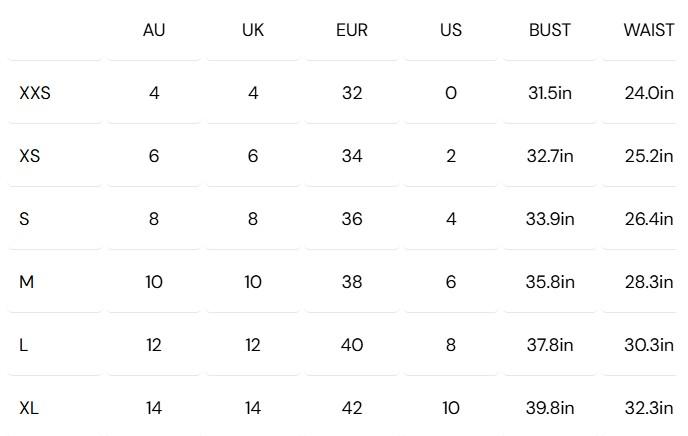Click the AU column header
688x436 pixels.
pos(154,30)
